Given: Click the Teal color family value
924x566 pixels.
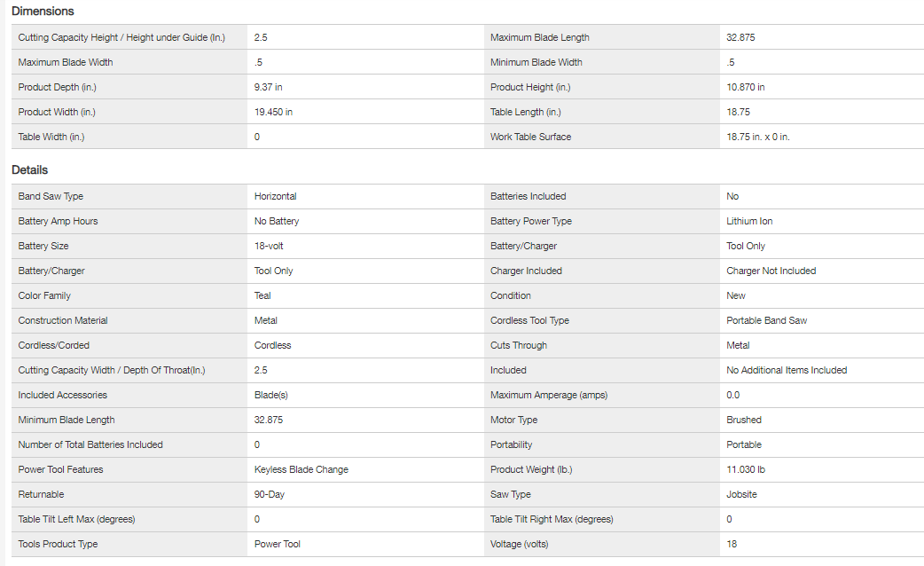Looking at the screenshot, I should tap(262, 295).
